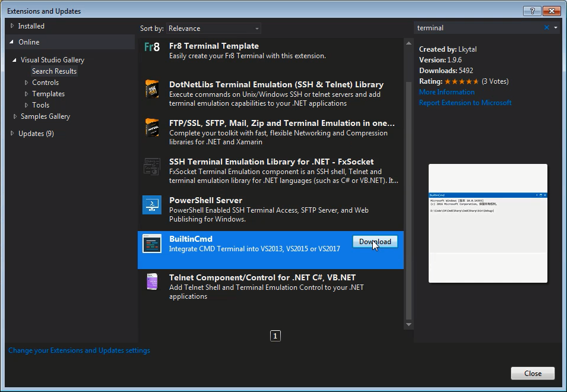Clear the search box with the X icon
This screenshot has width=567, height=392.
tap(546, 27)
